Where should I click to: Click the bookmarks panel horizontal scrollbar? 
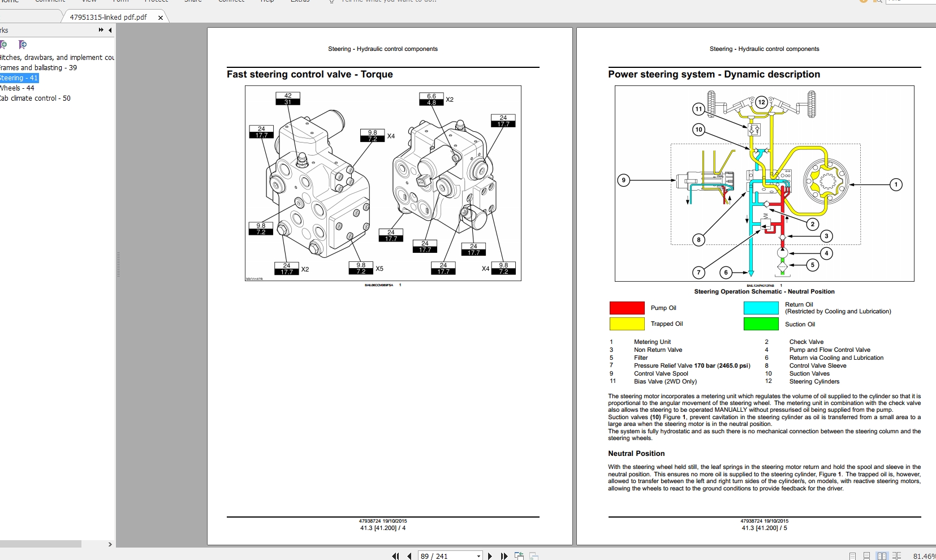(x=41, y=544)
